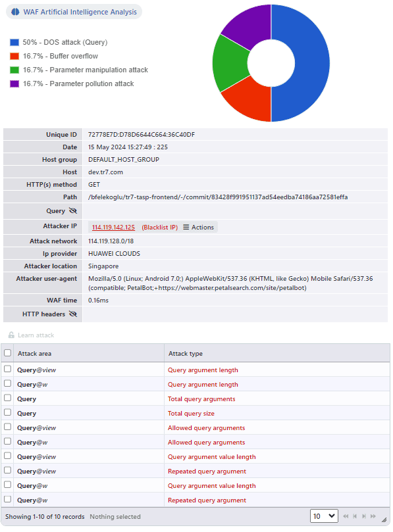Viewport: 393px width, 532px height.
Task: Check the Query@view Query argument length row
Action: (x=7, y=369)
